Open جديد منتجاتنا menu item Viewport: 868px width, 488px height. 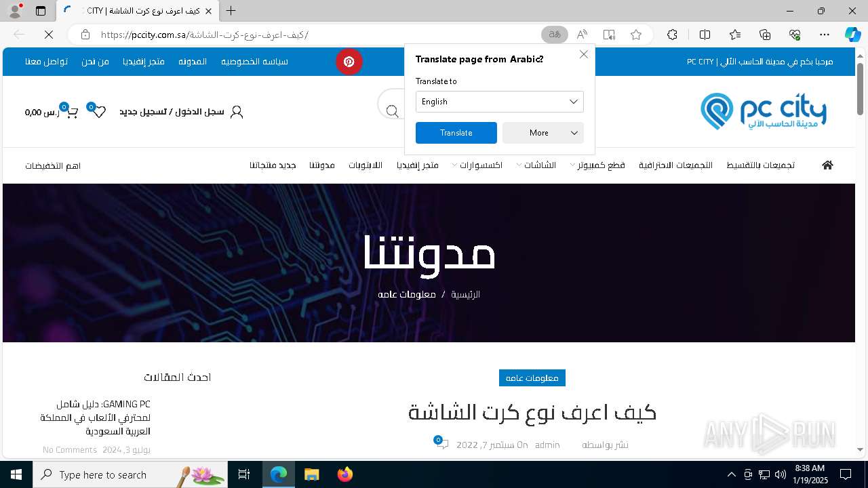pyautogui.click(x=273, y=165)
